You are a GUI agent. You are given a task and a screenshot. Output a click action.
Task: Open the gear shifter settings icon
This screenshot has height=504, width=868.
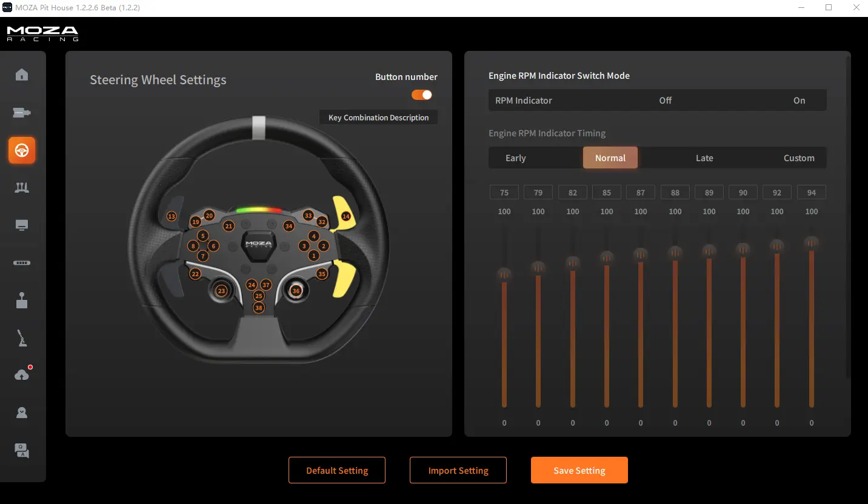coord(22,300)
